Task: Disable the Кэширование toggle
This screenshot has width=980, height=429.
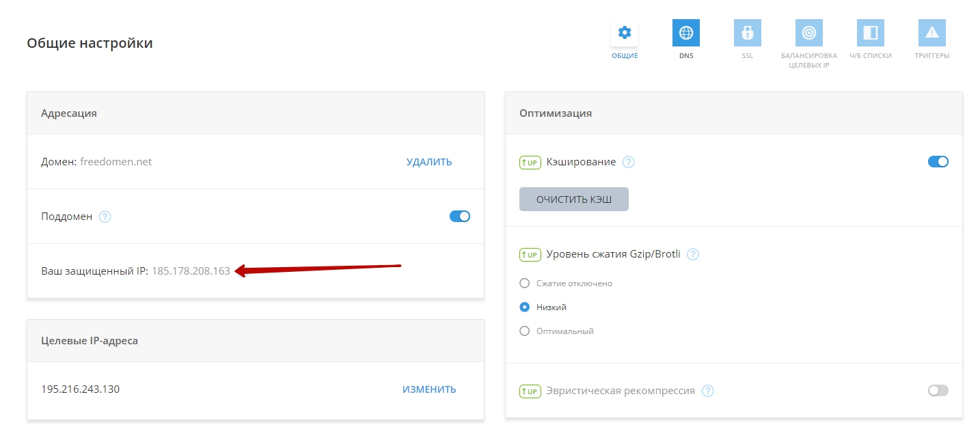Action: point(938,162)
